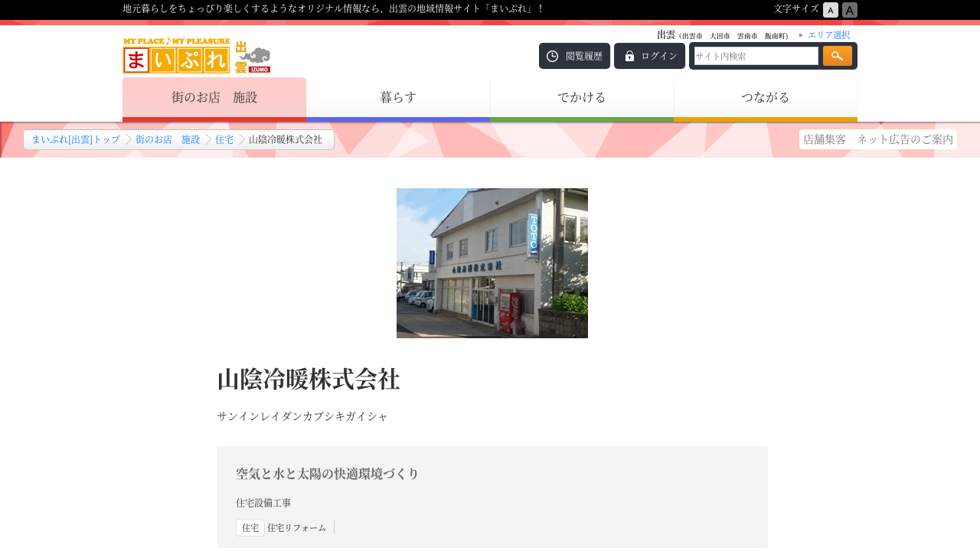980x551 pixels.
Task: Click the orange search magnifier button
Action: pos(837,56)
